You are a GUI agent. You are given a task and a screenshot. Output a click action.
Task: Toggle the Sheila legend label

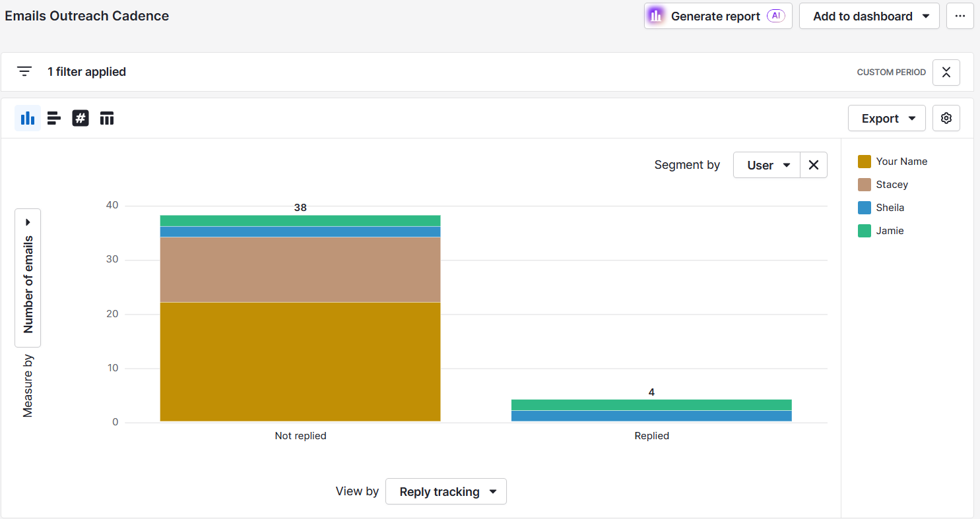(890, 208)
